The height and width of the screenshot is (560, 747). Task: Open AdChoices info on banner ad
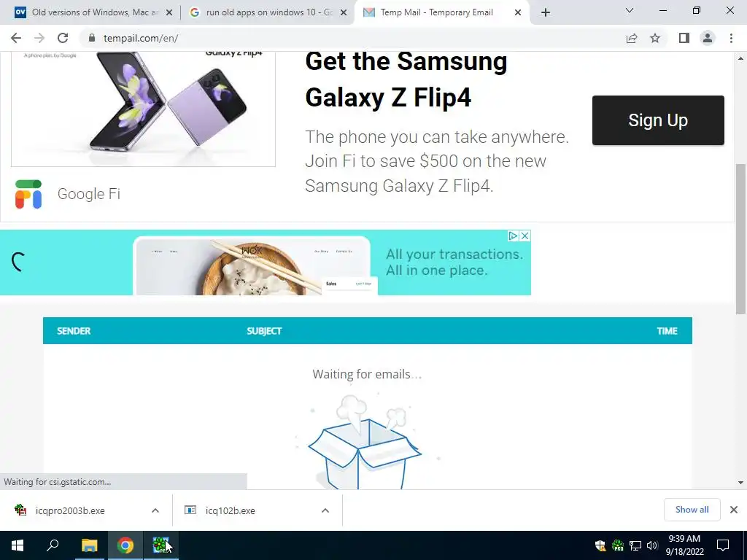pyautogui.click(x=513, y=236)
